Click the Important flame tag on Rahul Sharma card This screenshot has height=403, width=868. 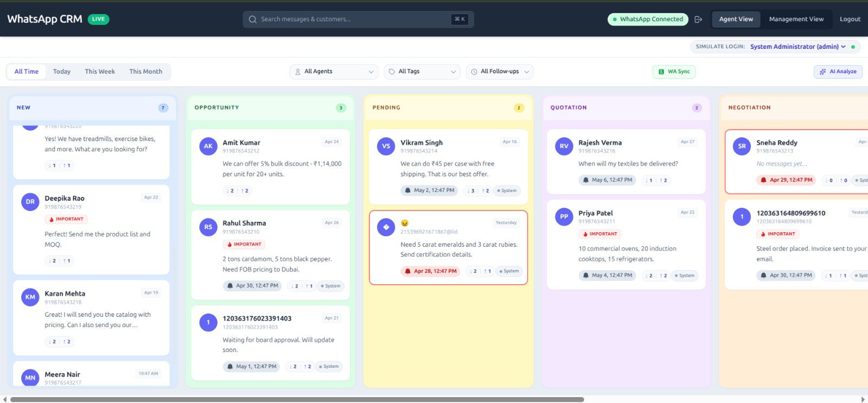pyautogui.click(x=244, y=245)
